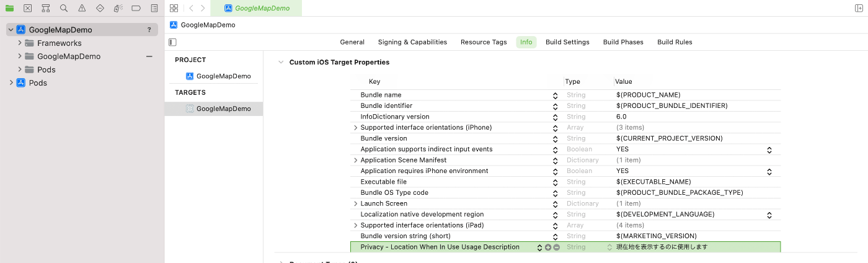Expand the Pods folder inside GoogleMapDemo
This screenshot has height=263, width=868.
pyautogui.click(x=20, y=69)
